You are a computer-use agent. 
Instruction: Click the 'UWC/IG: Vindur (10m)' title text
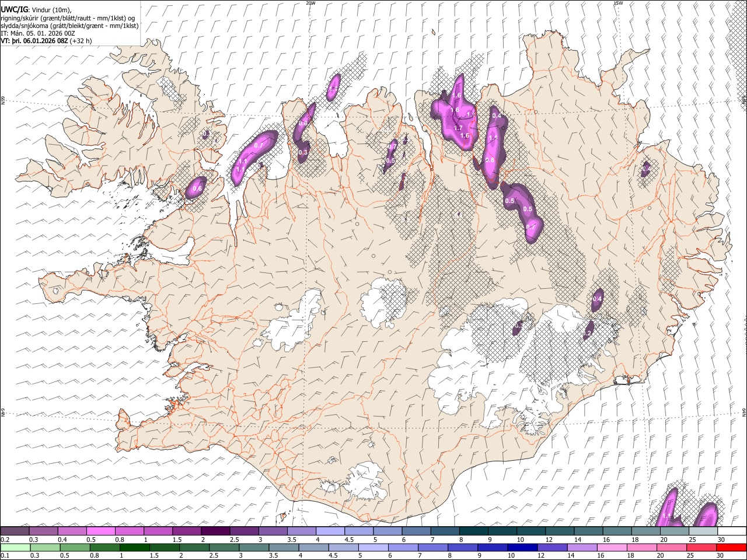36,10
